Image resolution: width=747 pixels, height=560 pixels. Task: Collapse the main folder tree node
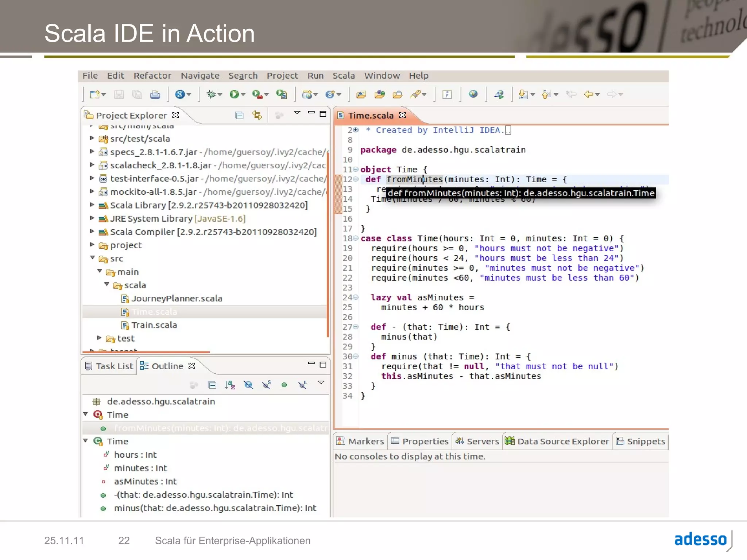[x=100, y=271]
